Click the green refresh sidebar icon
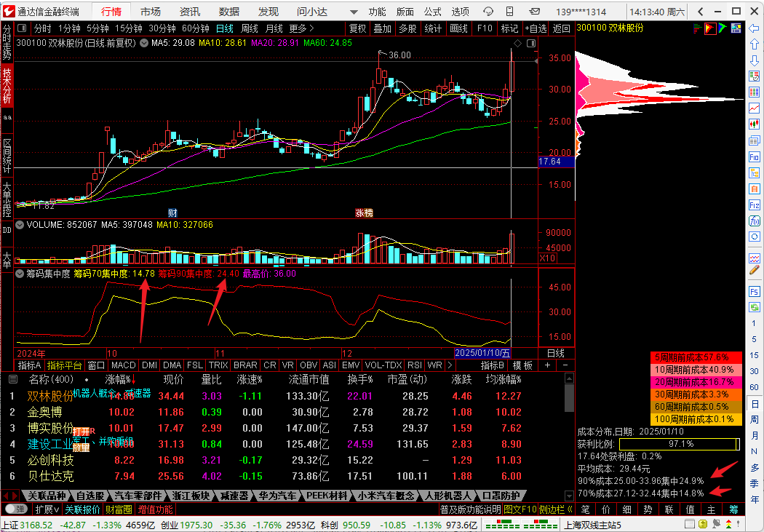764x532 pixels. tap(755, 307)
